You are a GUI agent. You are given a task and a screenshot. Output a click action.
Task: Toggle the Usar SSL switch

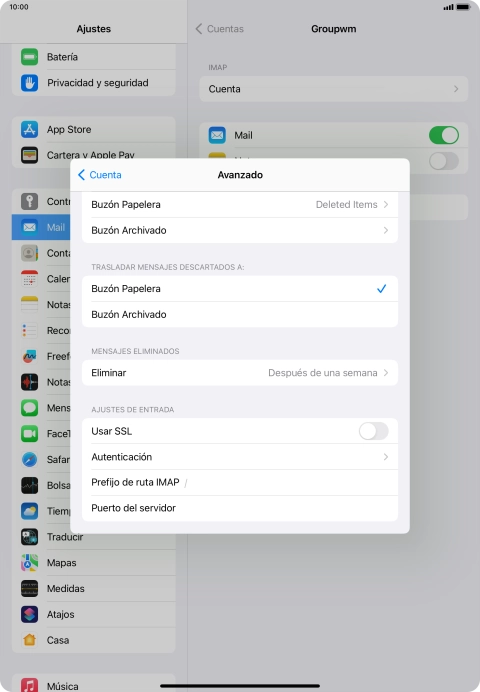[373, 431]
